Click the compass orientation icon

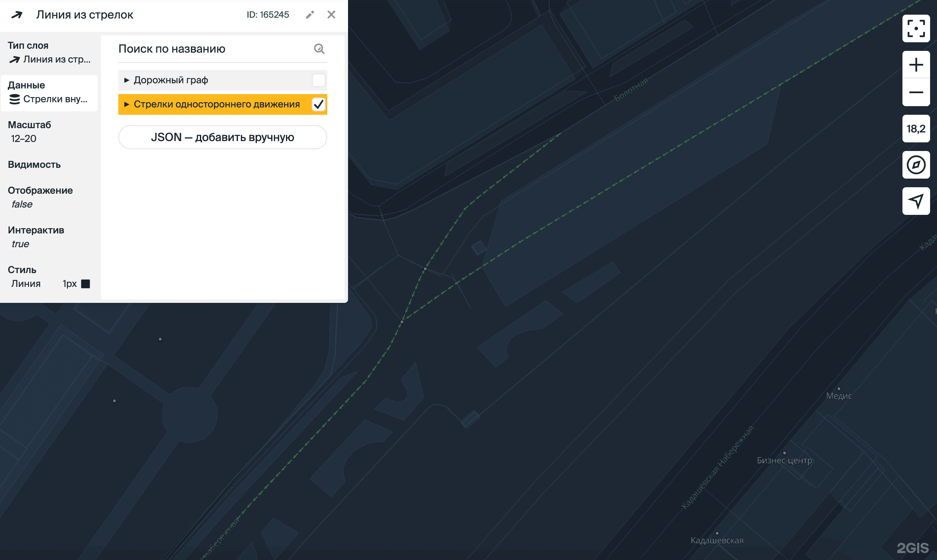[916, 165]
